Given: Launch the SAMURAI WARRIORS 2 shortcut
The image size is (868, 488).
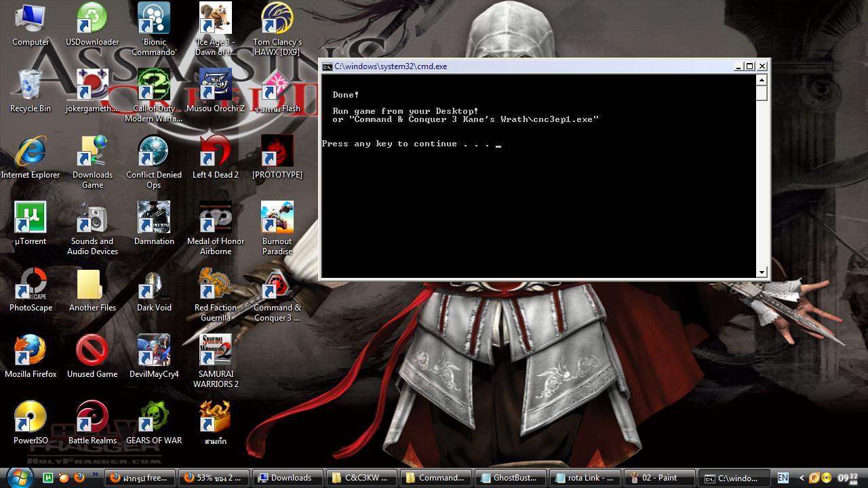Looking at the screenshot, I should coord(216,362).
